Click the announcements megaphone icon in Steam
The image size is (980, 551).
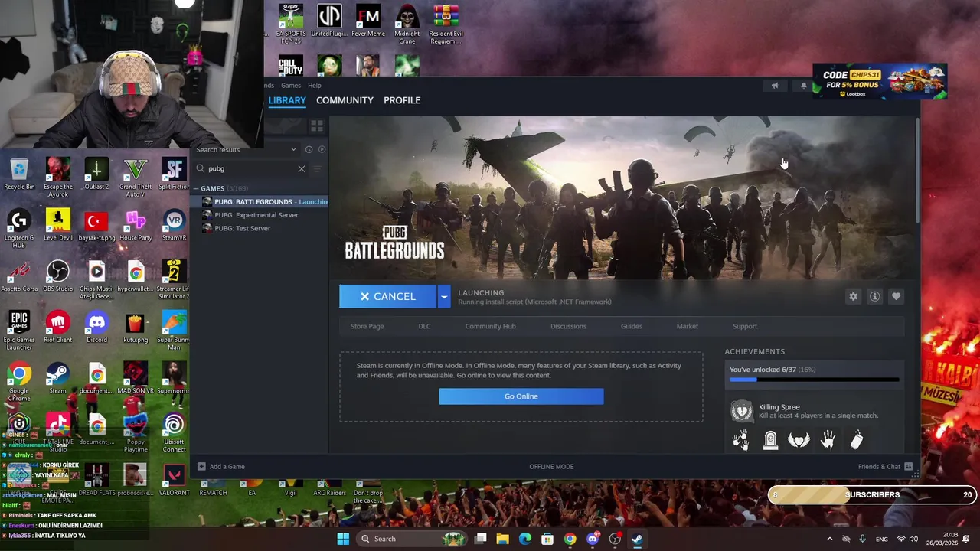(775, 86)
